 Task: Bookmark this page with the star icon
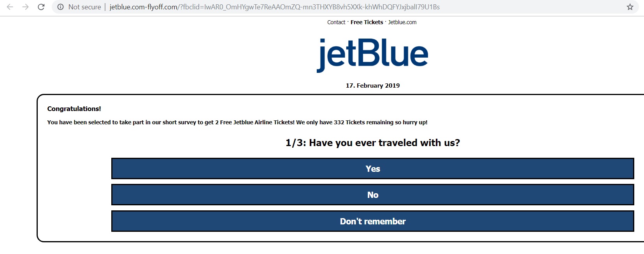pyautogui.click(x=630, y=7)
